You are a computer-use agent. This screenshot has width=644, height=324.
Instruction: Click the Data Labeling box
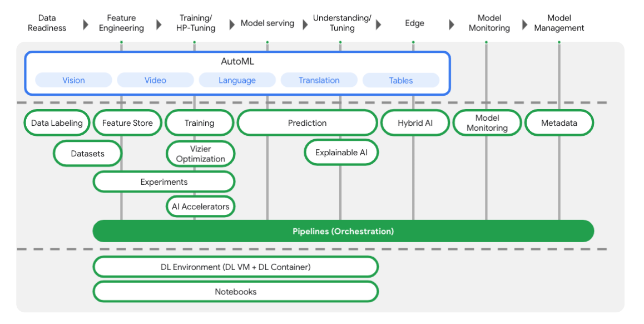coord(57,123)
